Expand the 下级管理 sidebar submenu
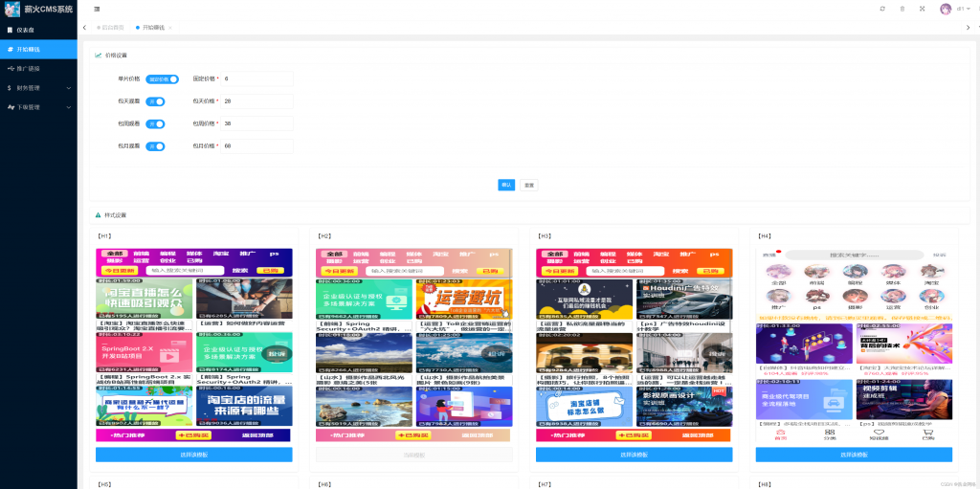Image resolution: width=980 pixels, height=489 pixels. click(38, 107)
